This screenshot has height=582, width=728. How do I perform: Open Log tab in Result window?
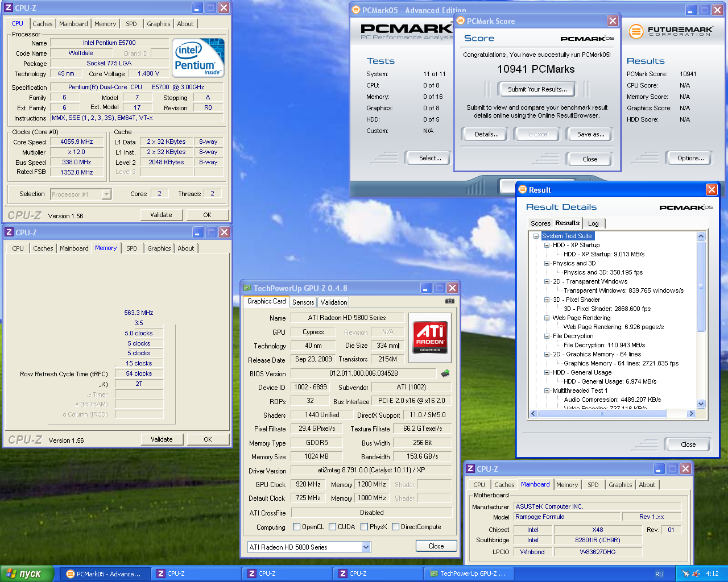(x=593, y=223)
